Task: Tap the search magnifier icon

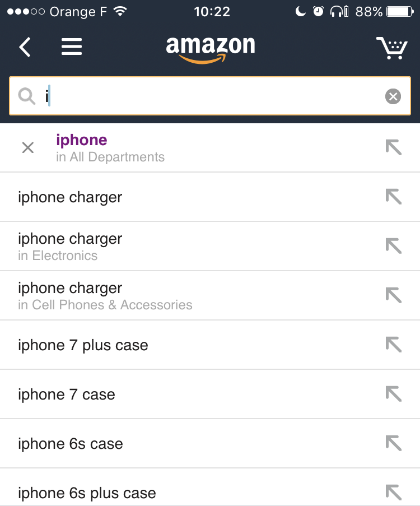Action: tap(27, 96)
